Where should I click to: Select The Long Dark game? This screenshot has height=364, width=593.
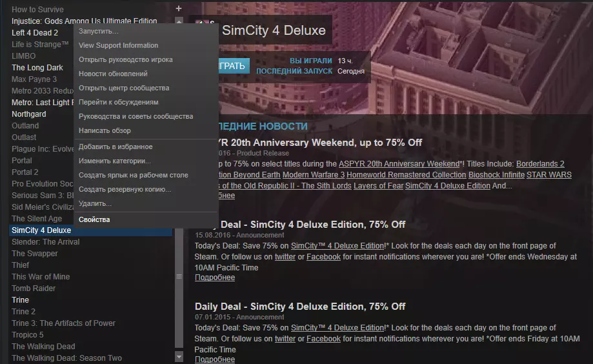tap(37, 68)
